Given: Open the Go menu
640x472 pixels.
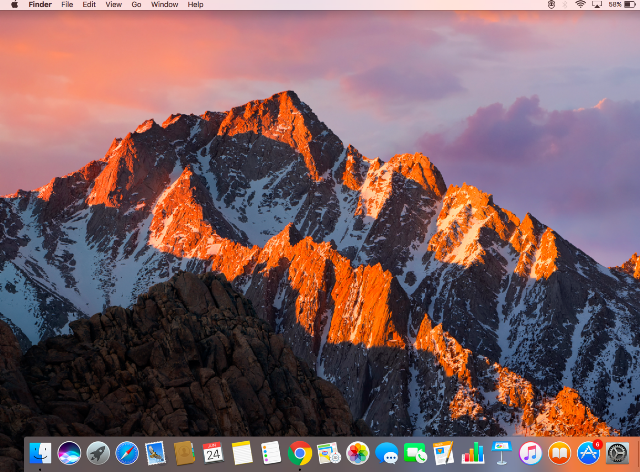Looking at the screenshot, I should (136, 4).
